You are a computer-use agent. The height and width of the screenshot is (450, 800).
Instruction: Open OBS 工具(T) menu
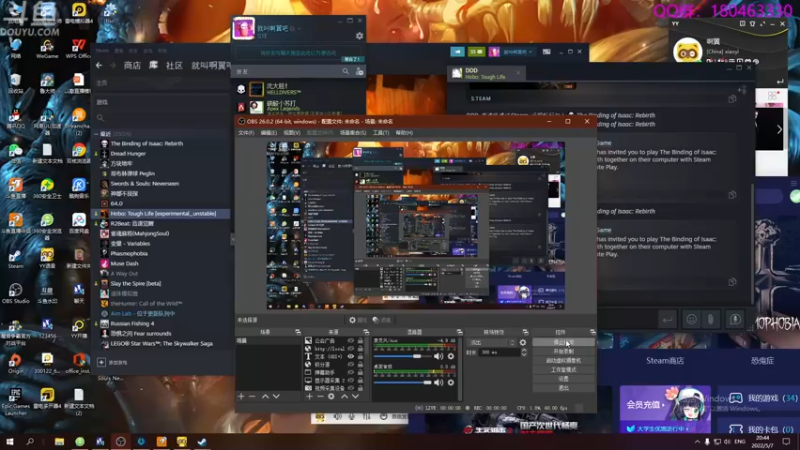click(x=381, y=133)
